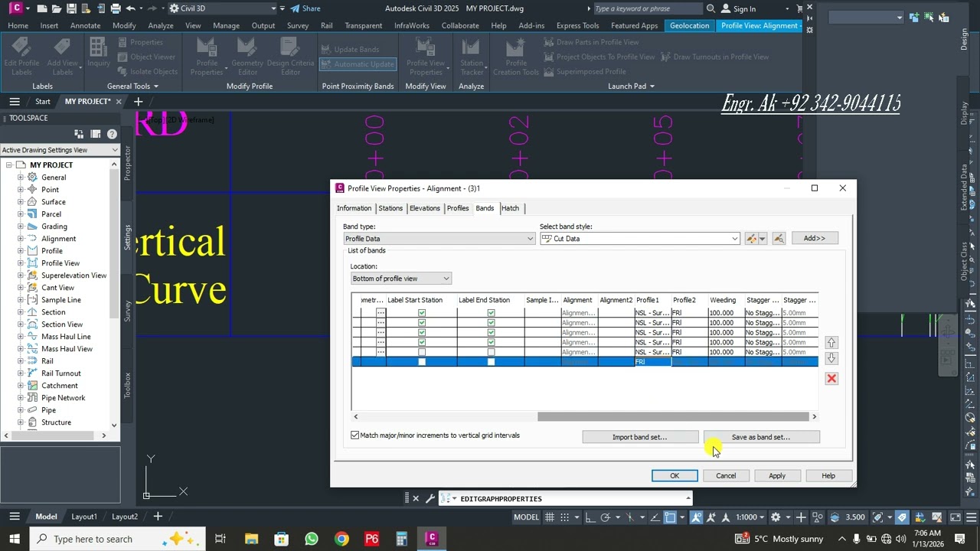Open the application hamburger menu near Start tab

coord(14,101)
